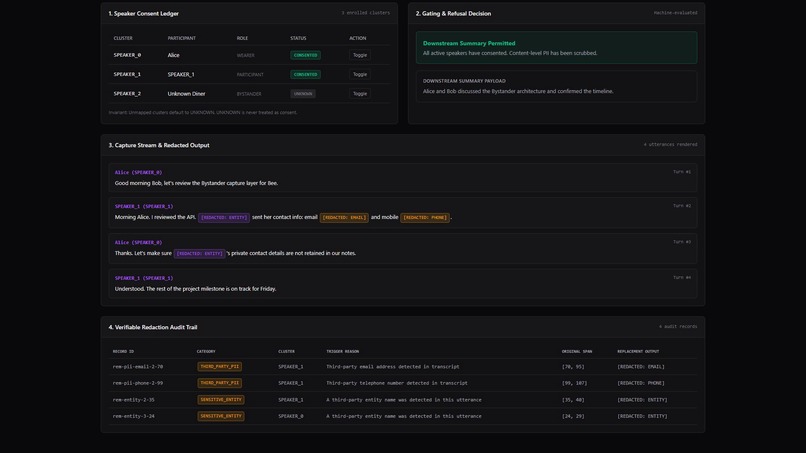806x453 pixels.
Task: Click the STATUS column header in the ledger
Action: [x=298, y=38]
